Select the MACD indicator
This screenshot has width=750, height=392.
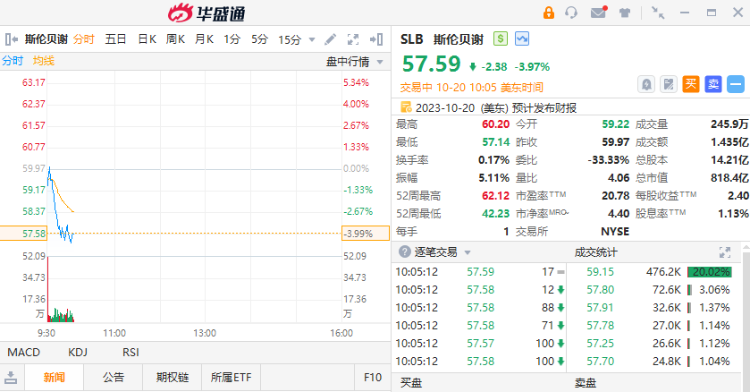point(23,352)
